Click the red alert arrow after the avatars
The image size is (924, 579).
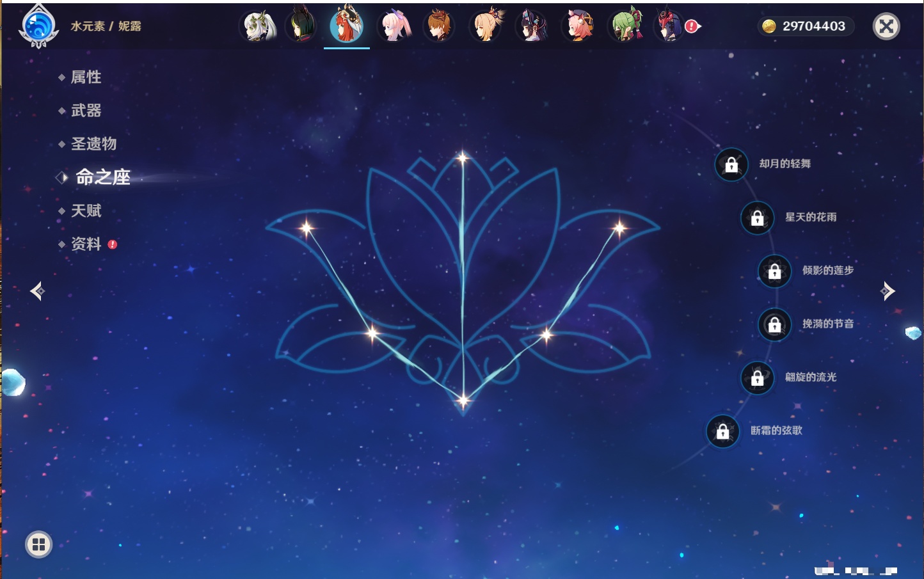693,26
